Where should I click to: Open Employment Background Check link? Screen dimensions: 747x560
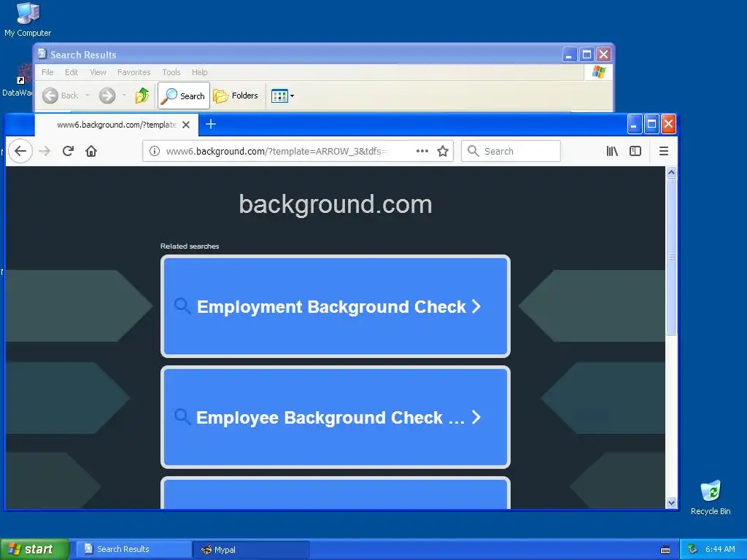tap(336, 306)
